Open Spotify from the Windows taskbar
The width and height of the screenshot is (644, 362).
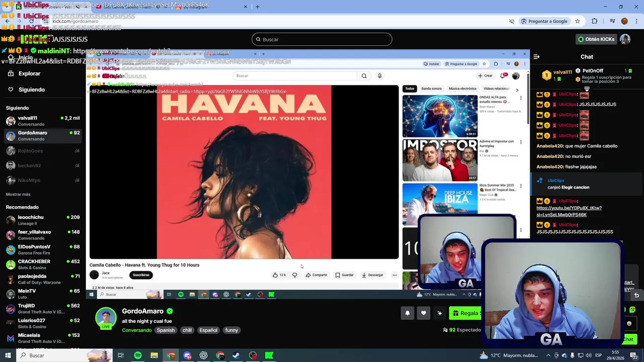[x=138, y=355]
